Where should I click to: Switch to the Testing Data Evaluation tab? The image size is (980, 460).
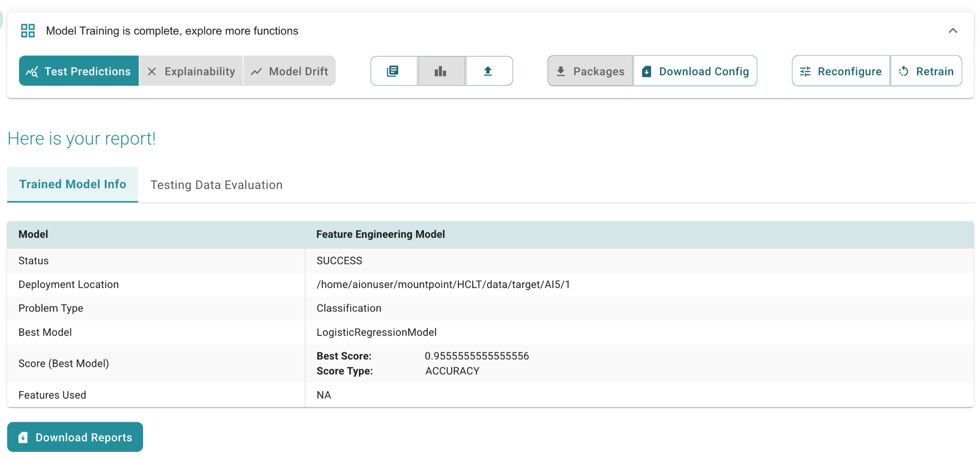(x=216, y=185)
